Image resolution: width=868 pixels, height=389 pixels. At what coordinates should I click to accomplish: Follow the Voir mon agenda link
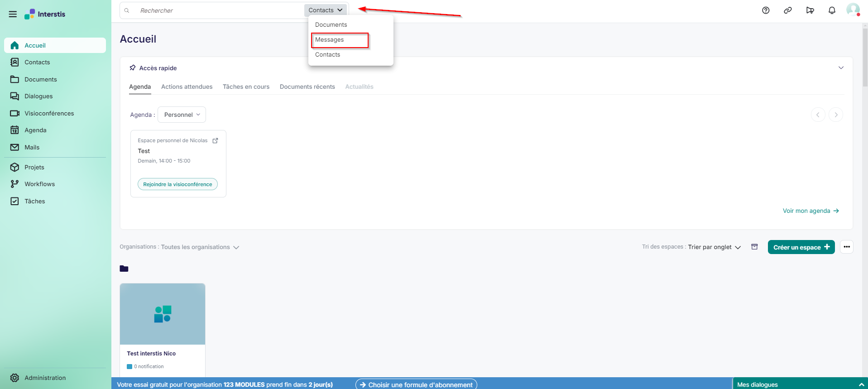pyautogui.click(x=810, y=211)
